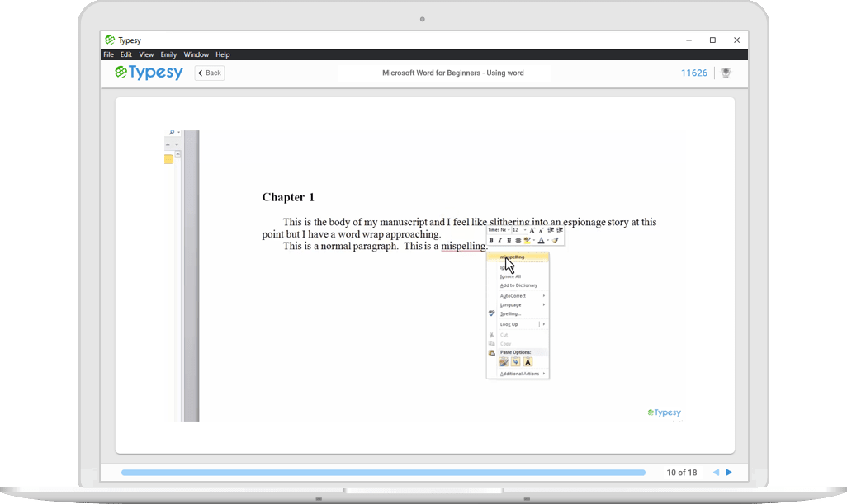The width and height of the screenshot is (847, 504).
Task: Close the Typesy window
Action: tap(737, 40)
